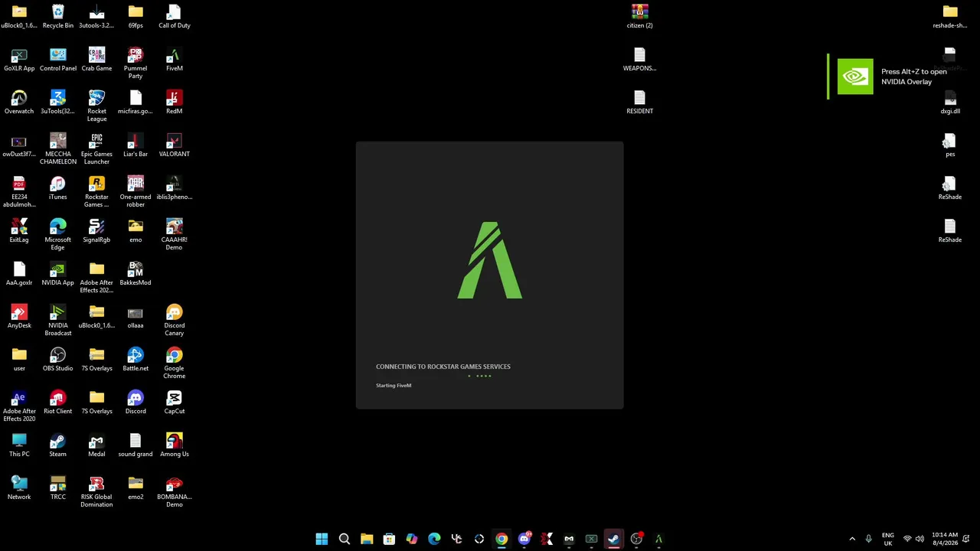
Task: Open Discord from the taskbar
Action: coord(524,539)
